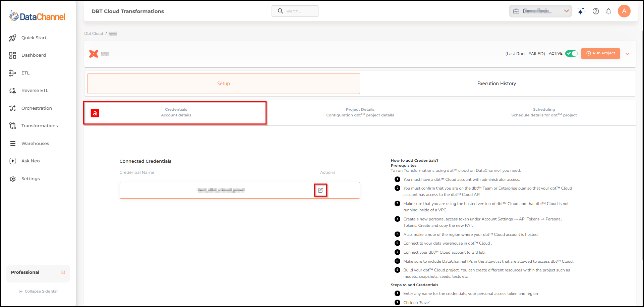This screenshot has height=307, width=644.
Task: Click the "Click on 'Save'" instruction step
Action: point(417,303)
